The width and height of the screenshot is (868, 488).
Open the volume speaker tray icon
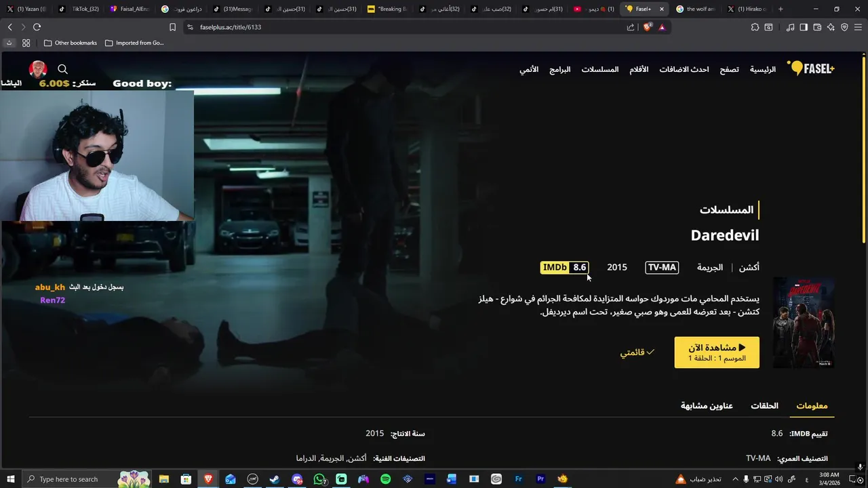(x=778, y=479)
